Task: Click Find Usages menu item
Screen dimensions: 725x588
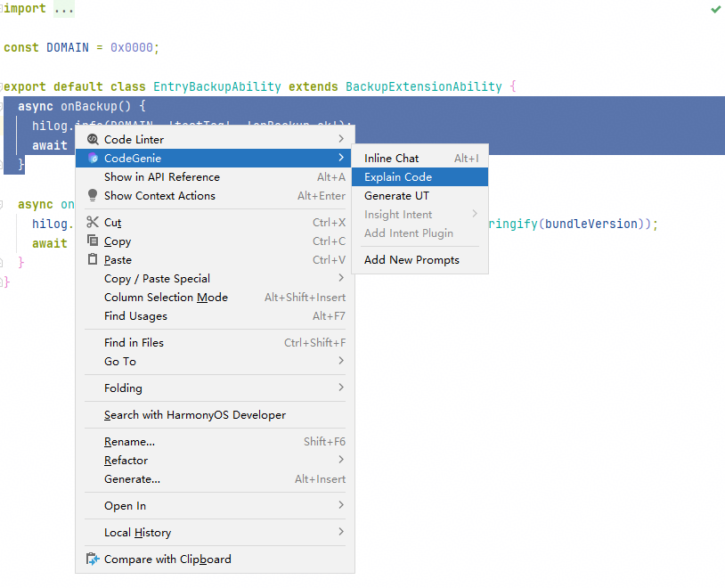Action: 135,316
